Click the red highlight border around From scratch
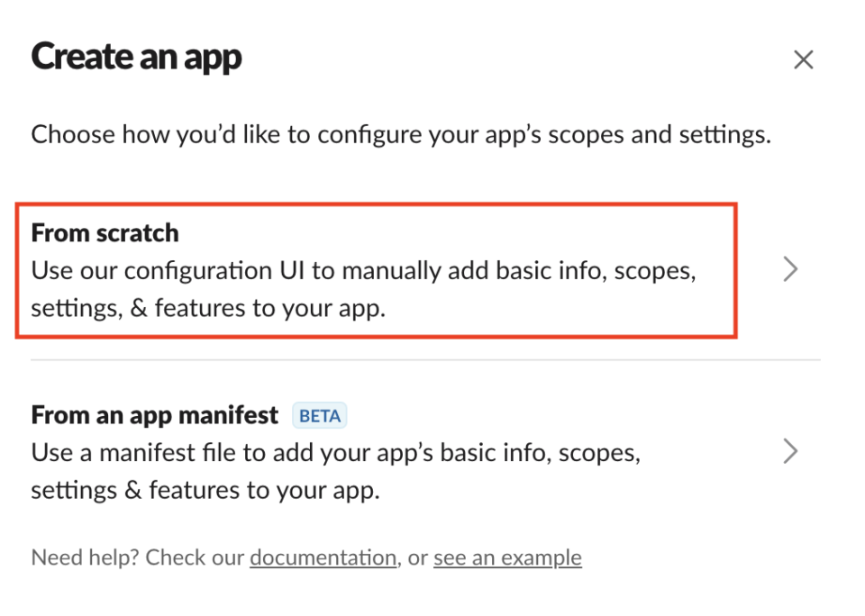865x616 pixels. (x=736, y=270)
